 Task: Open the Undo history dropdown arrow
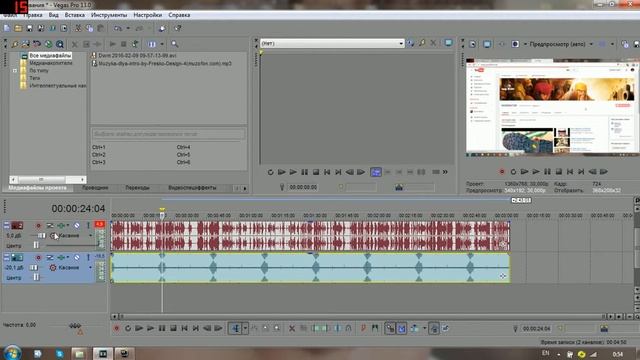[128, 28]
